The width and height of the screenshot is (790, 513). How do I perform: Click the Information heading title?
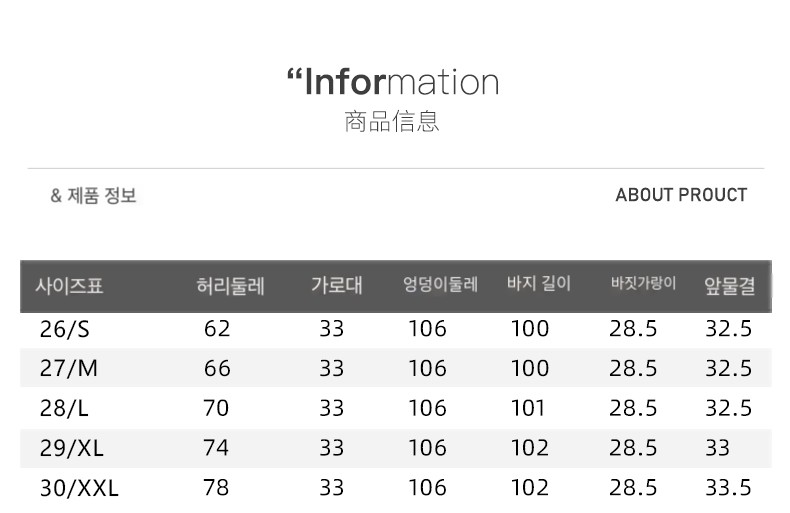[393, 82]
